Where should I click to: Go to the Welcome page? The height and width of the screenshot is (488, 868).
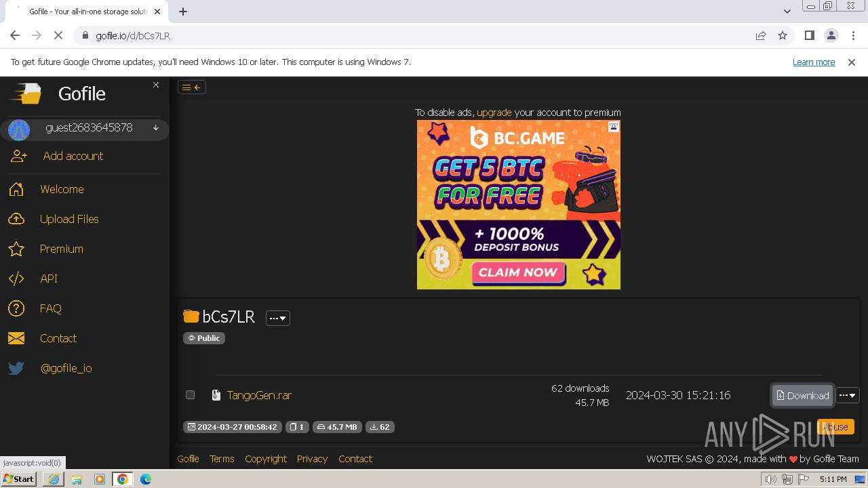[x=62, y=189]
